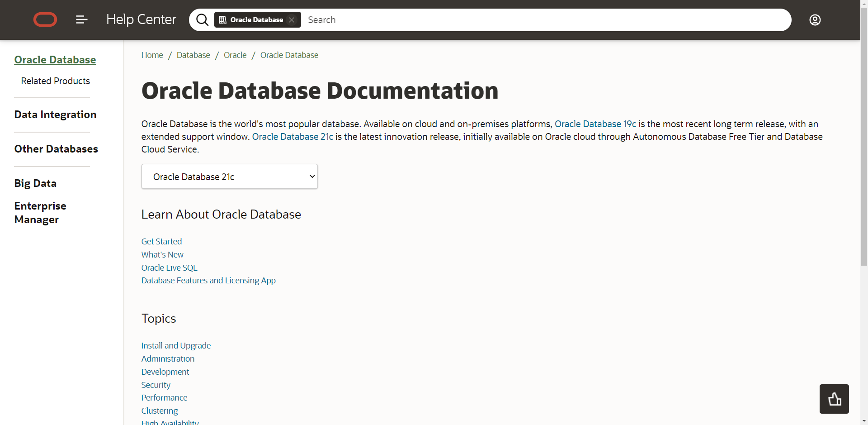Open the Get Started link
The image size is (868, 425).
tap(162, 242)
